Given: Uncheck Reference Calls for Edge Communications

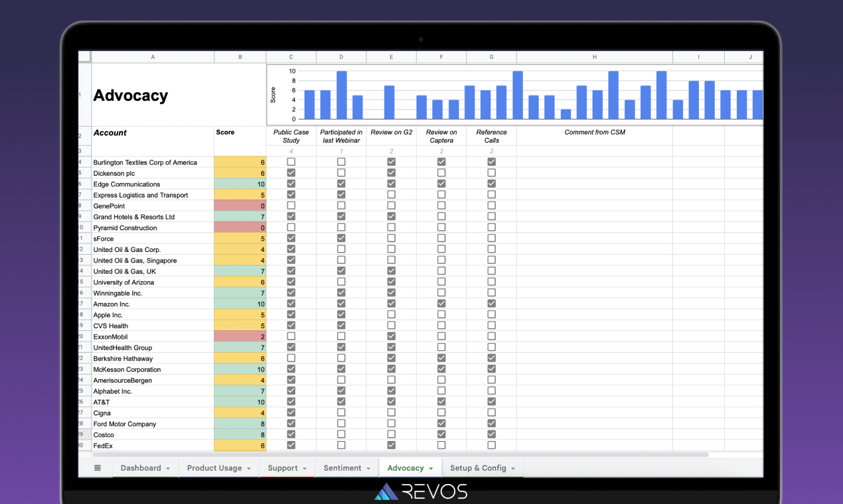Looking at the screenshot, I should 491,184.
